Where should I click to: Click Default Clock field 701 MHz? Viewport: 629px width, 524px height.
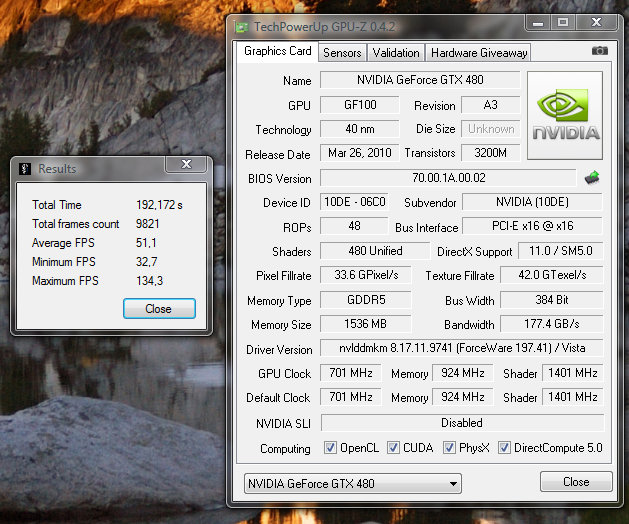coord(351,397)
